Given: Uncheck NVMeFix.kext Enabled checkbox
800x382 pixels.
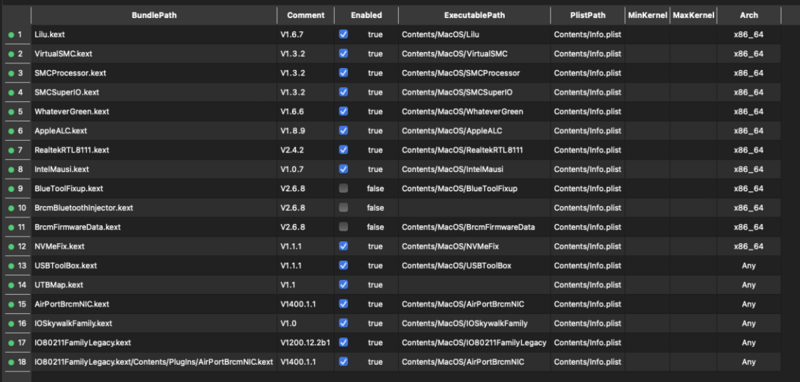Looking at the screenshot, I should tap(343, 246).
